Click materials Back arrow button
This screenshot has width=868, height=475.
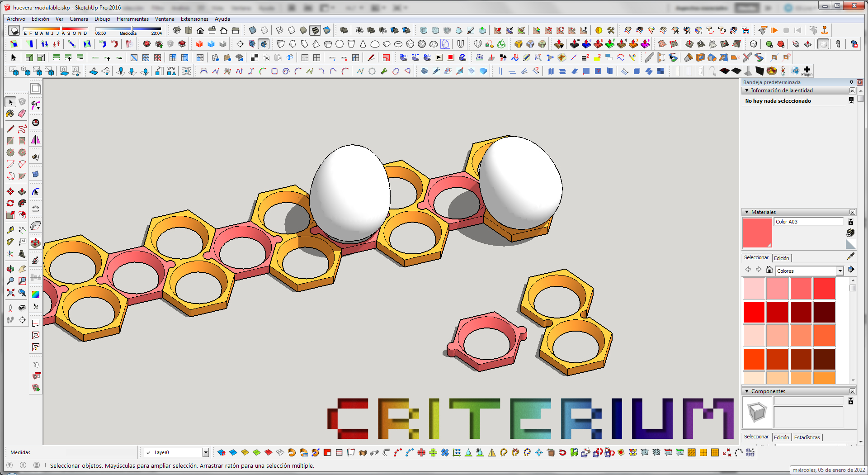pos(748,270)
